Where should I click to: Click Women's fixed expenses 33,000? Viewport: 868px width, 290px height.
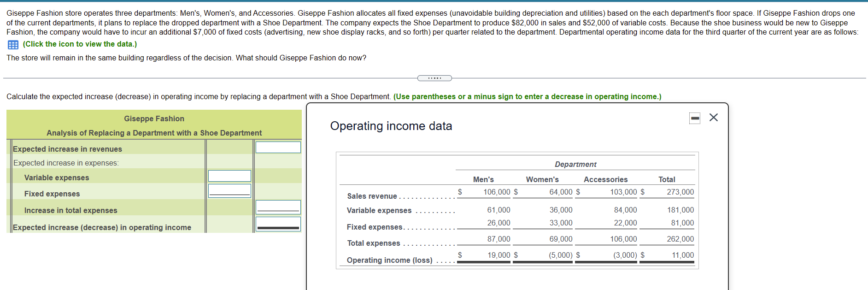(x=561, y=223)
